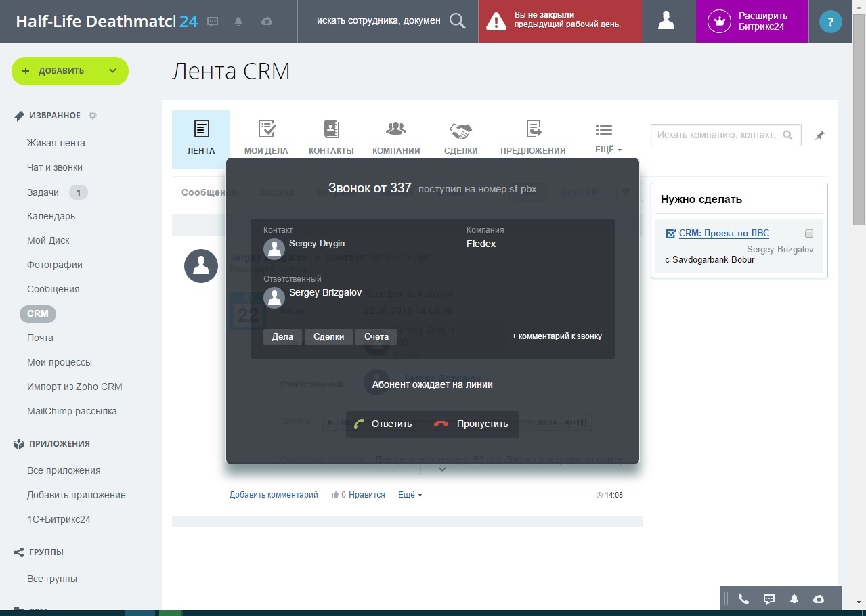Select the CRM sidebar item

coord(38,313)
